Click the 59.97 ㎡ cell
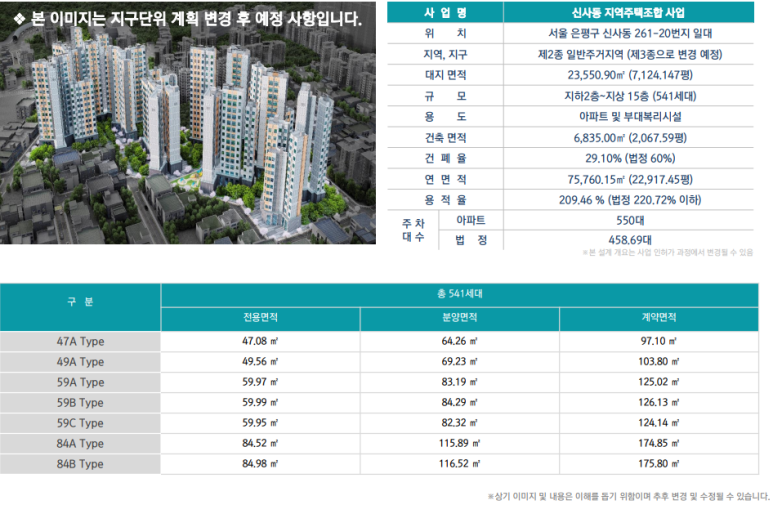Image resolution: width=773 pixels, height=505 pixels. (x=260, y=382)
